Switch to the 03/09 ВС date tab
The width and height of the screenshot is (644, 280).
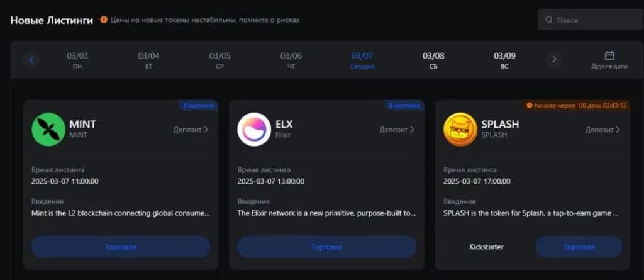[505, 60]
